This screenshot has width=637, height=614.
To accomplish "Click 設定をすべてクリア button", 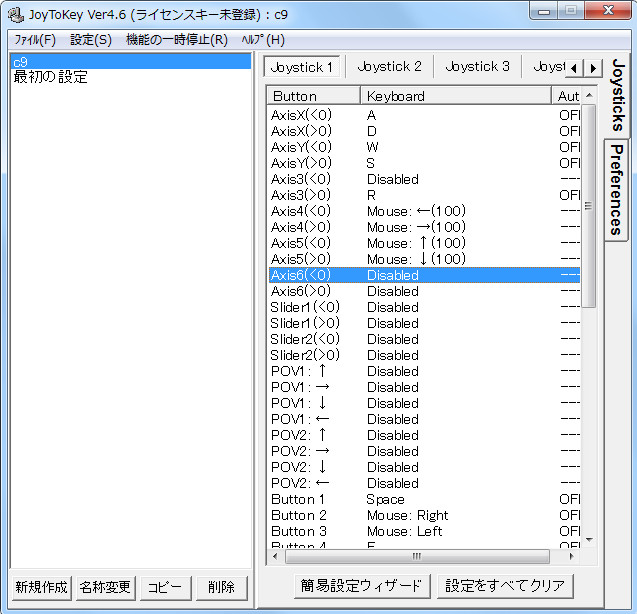I will (505, 586).
